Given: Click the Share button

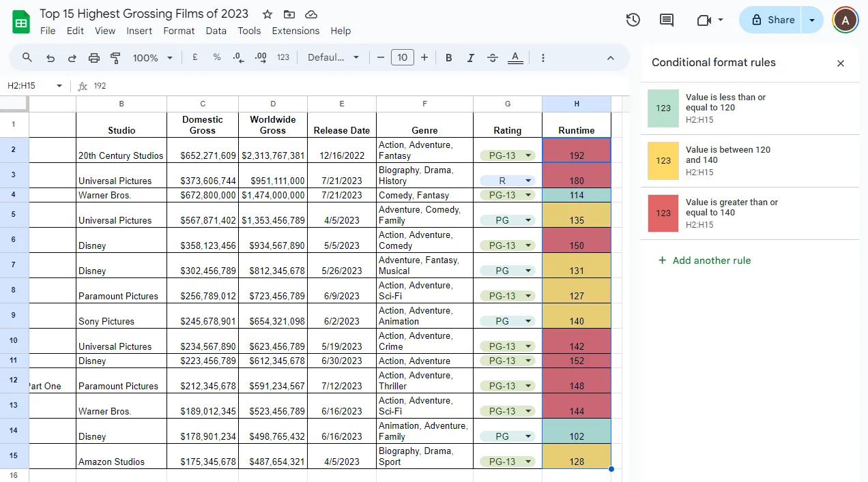Looking at the screenshot, I should coord(772,20).
